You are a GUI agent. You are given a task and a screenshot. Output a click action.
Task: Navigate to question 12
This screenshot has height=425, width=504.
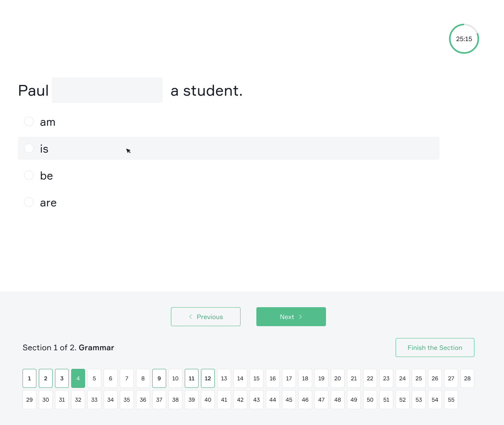pos(208,378)
